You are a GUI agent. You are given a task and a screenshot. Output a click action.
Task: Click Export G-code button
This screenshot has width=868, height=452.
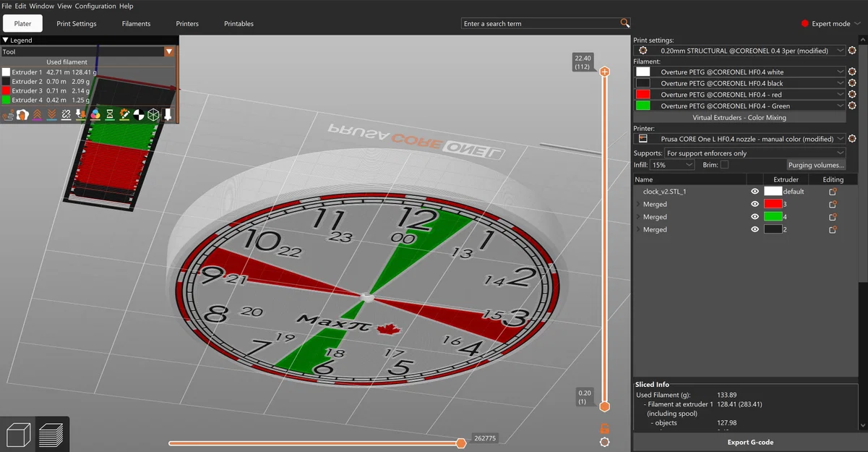click(x=749, y=442)
